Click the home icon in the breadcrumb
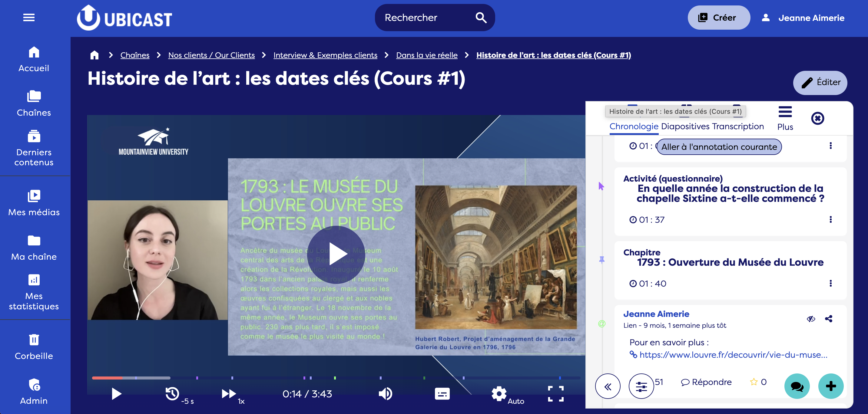Screen dimensions: 868x414 [94, 55]
